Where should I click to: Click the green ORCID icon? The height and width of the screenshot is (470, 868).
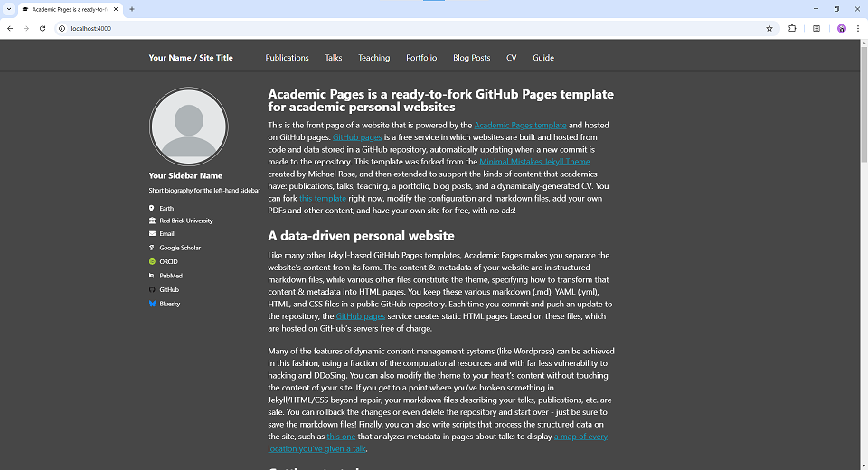point(152,261)
